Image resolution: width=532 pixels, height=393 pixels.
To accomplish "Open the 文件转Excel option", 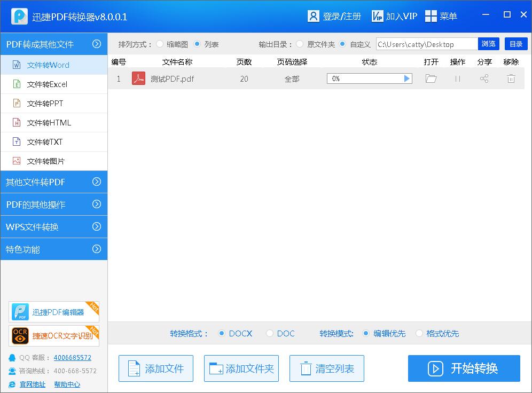I will pos(54,84).
